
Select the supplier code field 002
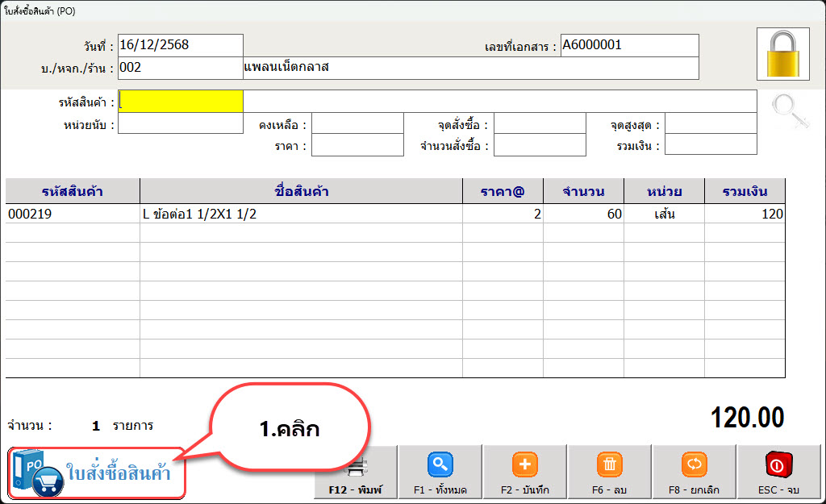[x=180, y=68]
